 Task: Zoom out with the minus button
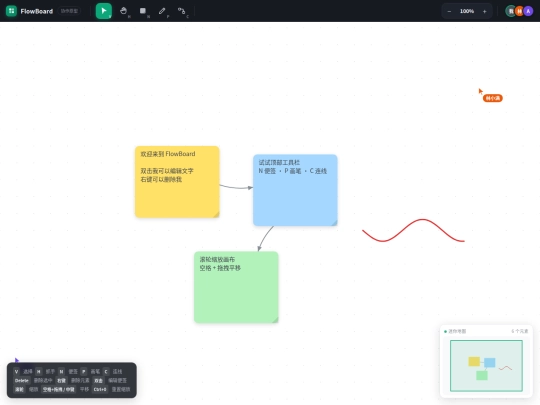[449, 11]
